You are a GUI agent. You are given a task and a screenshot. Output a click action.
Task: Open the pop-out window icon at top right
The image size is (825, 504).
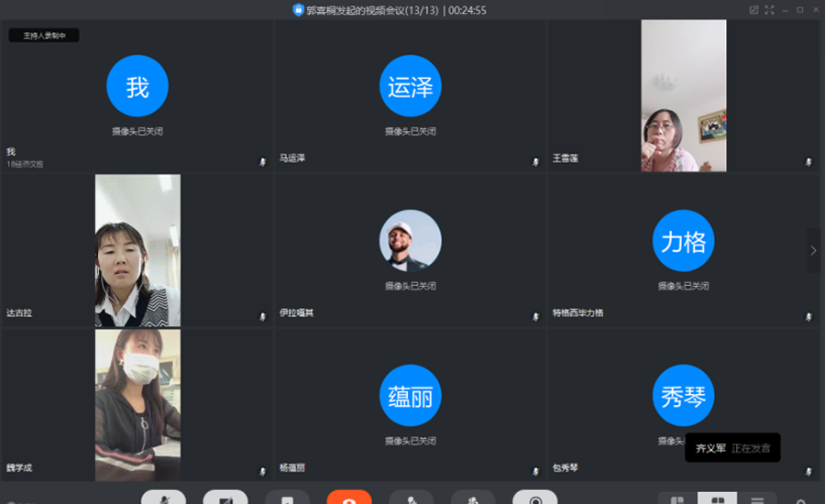click(x=753, y=10)
